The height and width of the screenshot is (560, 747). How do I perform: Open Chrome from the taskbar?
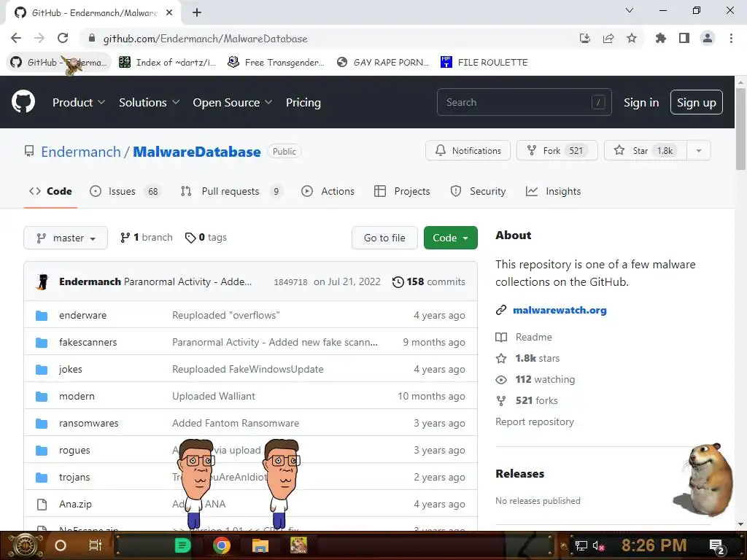(x=221, y=545)
